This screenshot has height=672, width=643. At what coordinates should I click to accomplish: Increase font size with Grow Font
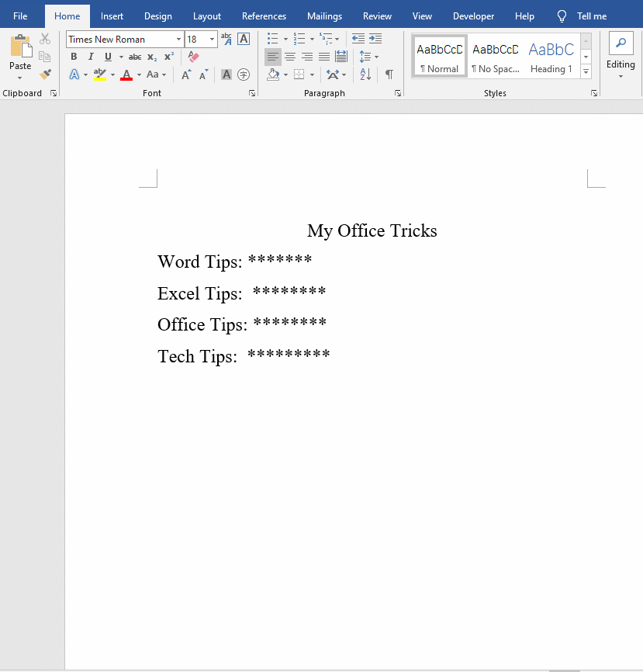(x=186, y=74)
